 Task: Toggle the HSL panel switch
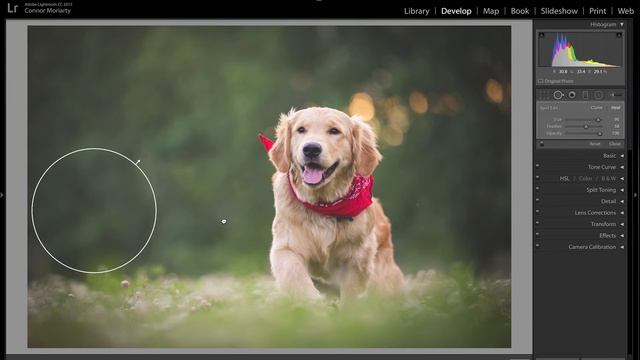coord(538,177)
